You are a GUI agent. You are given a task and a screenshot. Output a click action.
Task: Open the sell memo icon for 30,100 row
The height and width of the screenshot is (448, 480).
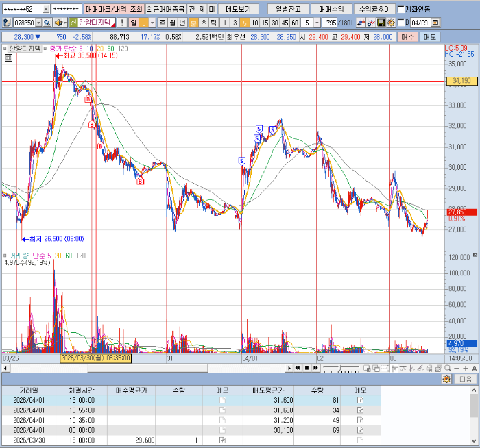tap(360, 430)
